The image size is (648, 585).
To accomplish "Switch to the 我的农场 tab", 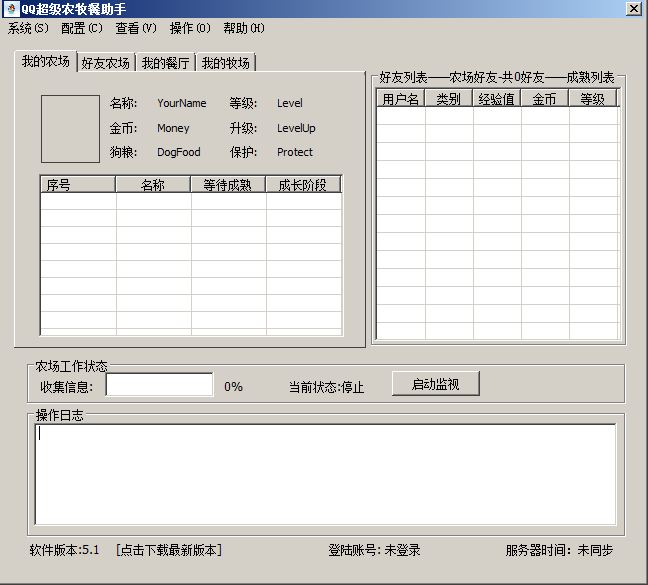I will 46,62.
